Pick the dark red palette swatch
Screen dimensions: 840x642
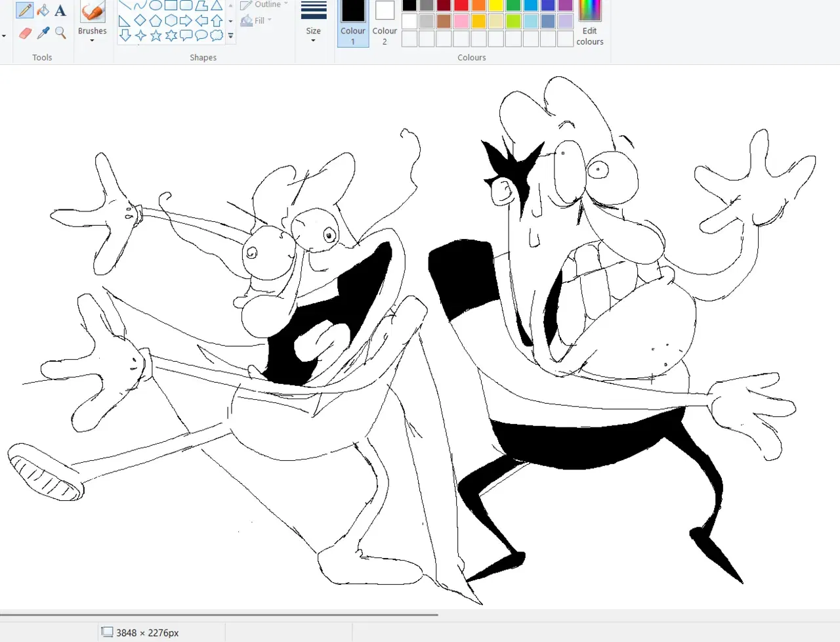(x=444, y=5)
